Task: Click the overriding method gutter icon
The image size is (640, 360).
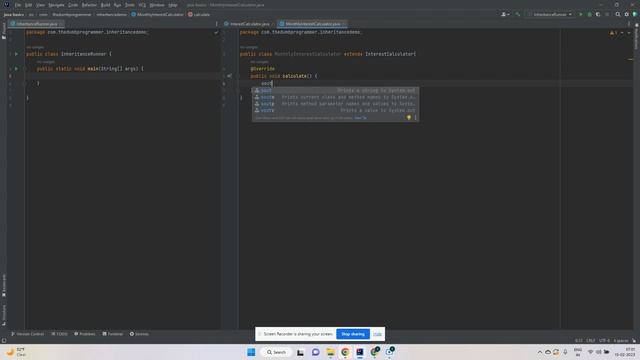Action: coord(229,76)
